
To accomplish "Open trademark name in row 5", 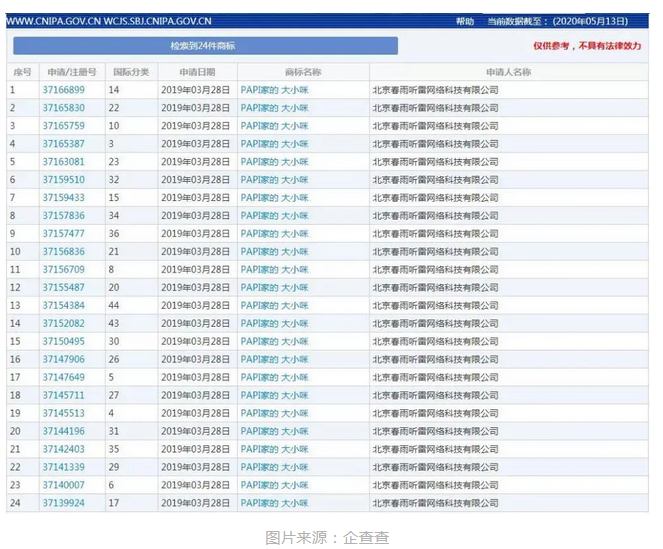I will click(274, 162).
